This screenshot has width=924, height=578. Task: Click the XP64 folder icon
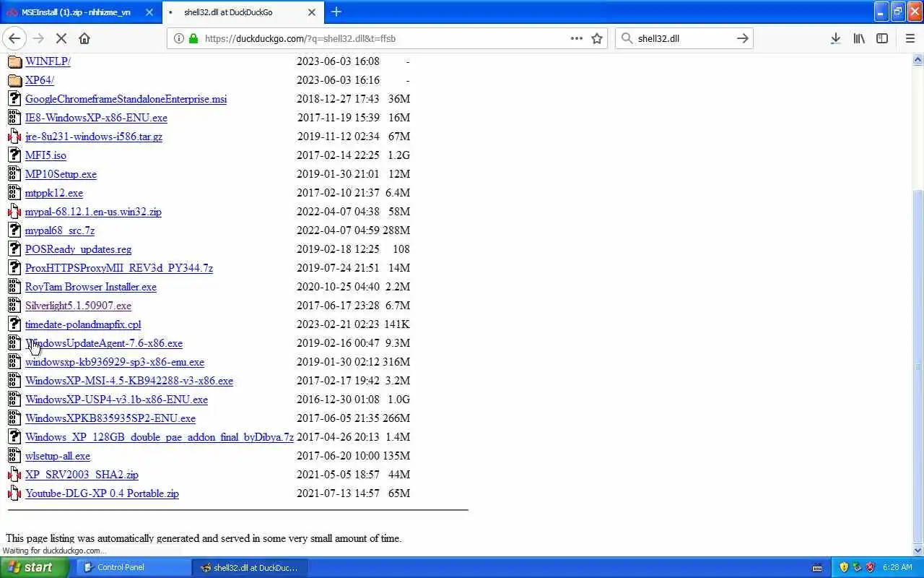(x=14, y=80)
